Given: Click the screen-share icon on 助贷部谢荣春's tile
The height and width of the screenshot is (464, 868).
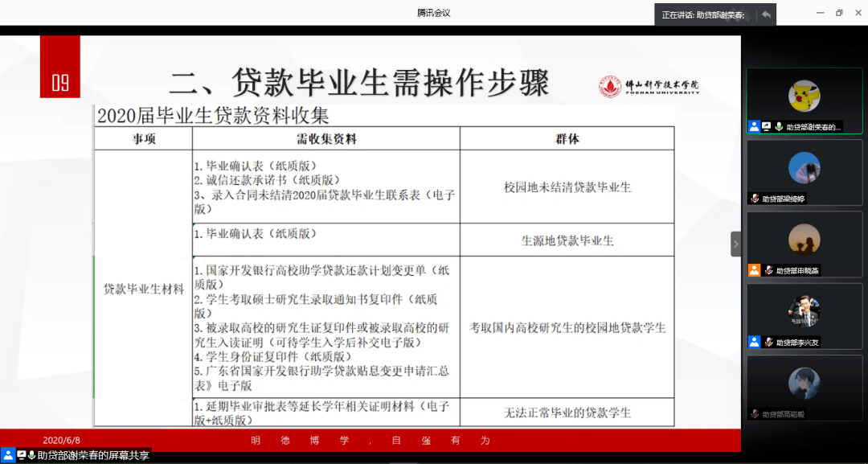Looking at the screenshot, I should point(767,127).
